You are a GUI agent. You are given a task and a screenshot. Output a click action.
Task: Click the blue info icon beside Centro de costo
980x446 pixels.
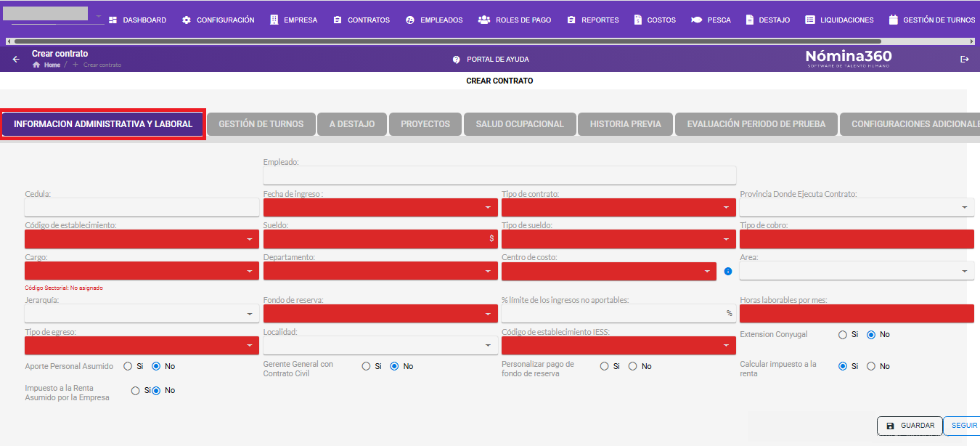point(728,271)
